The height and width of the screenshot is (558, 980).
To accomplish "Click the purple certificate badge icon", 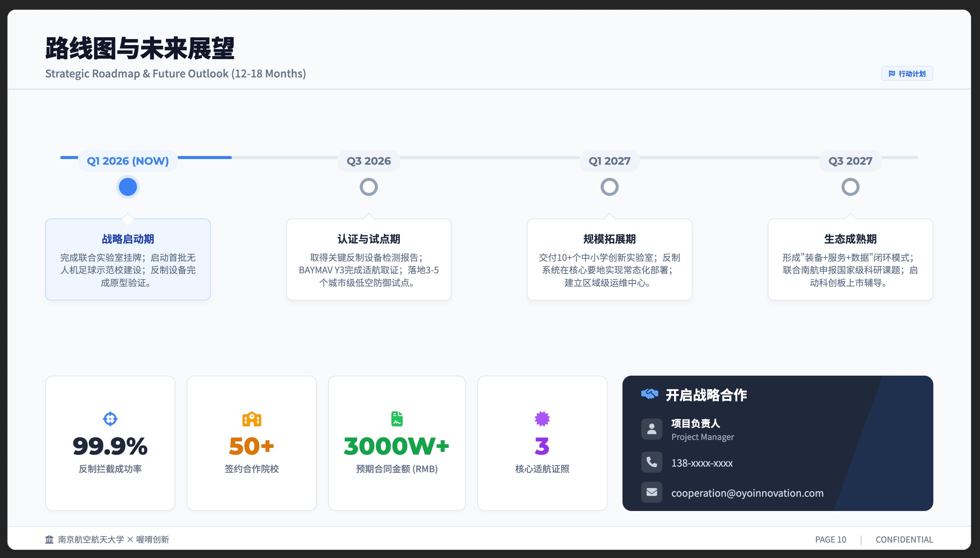I will pyautogui.click(x=542, y=419).
